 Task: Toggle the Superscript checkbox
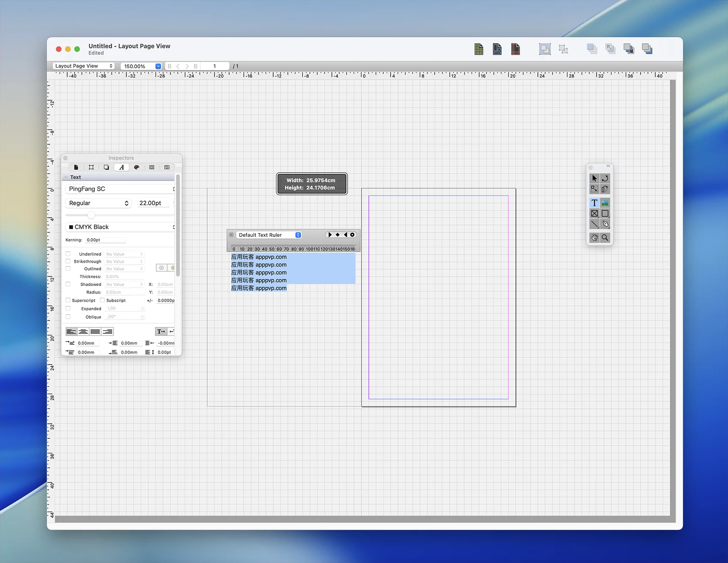coord(68,300)
